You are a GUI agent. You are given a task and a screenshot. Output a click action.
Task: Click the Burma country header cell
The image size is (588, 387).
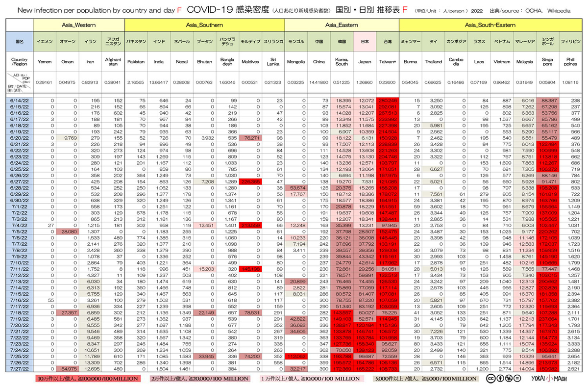pos(411,62)
